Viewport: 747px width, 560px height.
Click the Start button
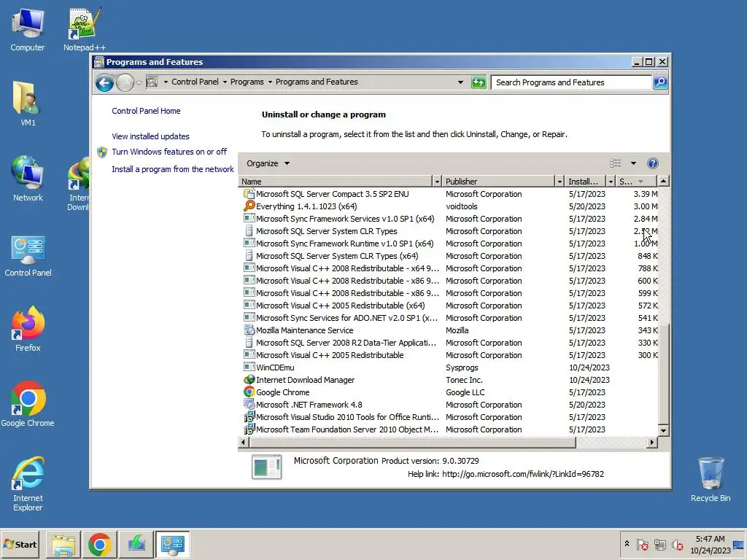tap(20, 544)
